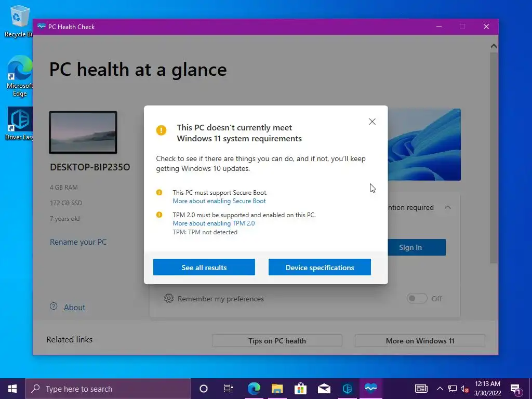532x399 pixels.
Task: Open Microsoft Store from the taskbar
Action: coord(301,389)
